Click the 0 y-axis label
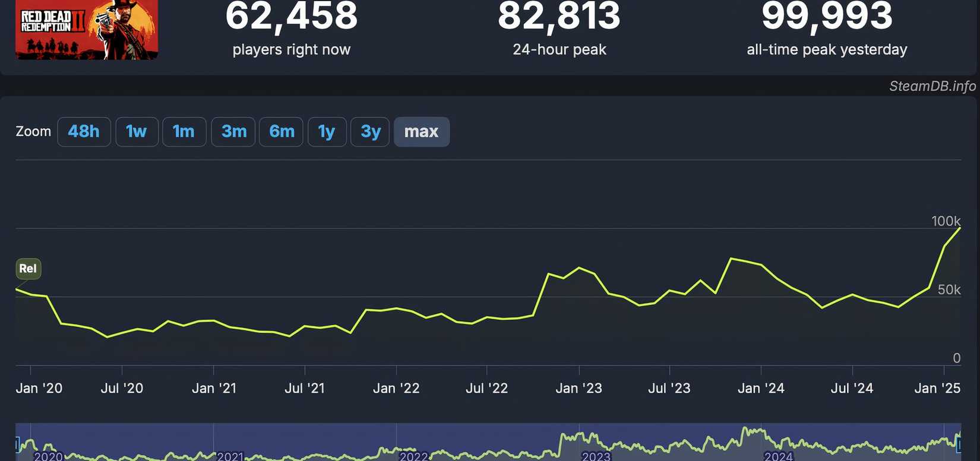Screen dimensions: 980x461 [x=957, y=358]
